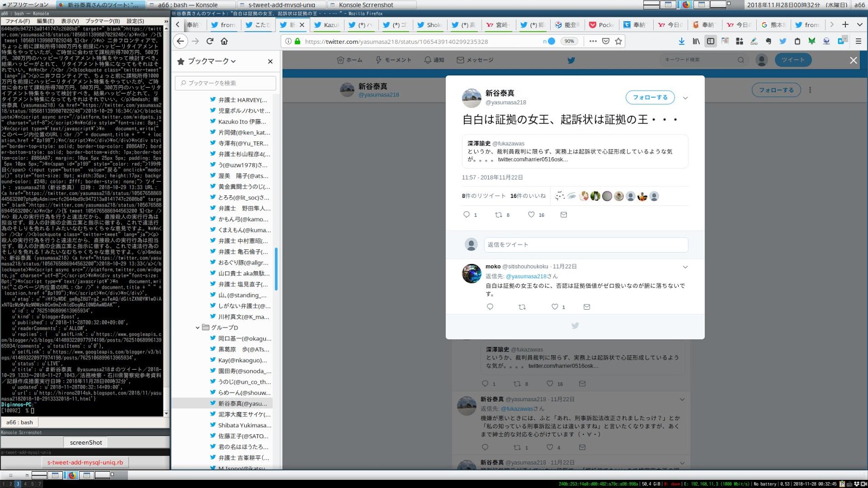
Task: Open the Firefox home page icon
Action: click(x=224, y=41)
